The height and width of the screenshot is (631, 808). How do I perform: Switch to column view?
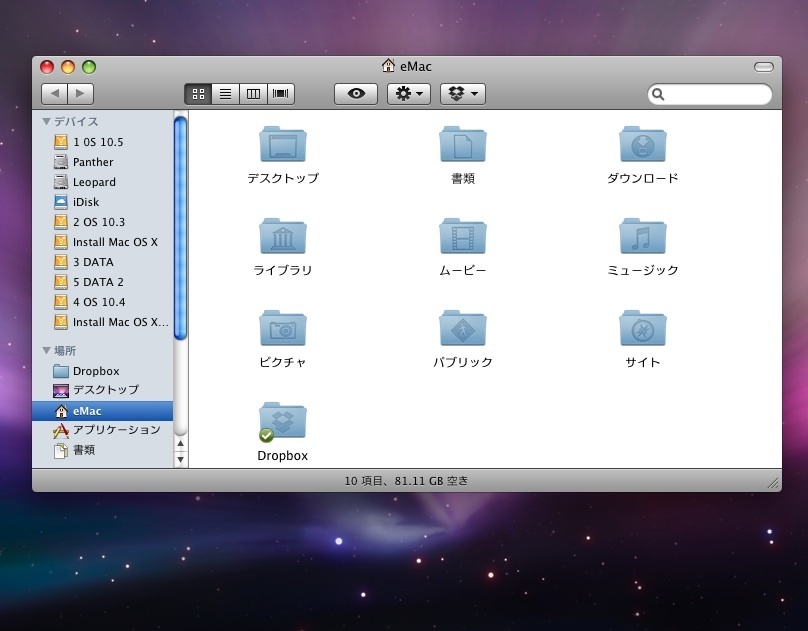pos(254,94)
